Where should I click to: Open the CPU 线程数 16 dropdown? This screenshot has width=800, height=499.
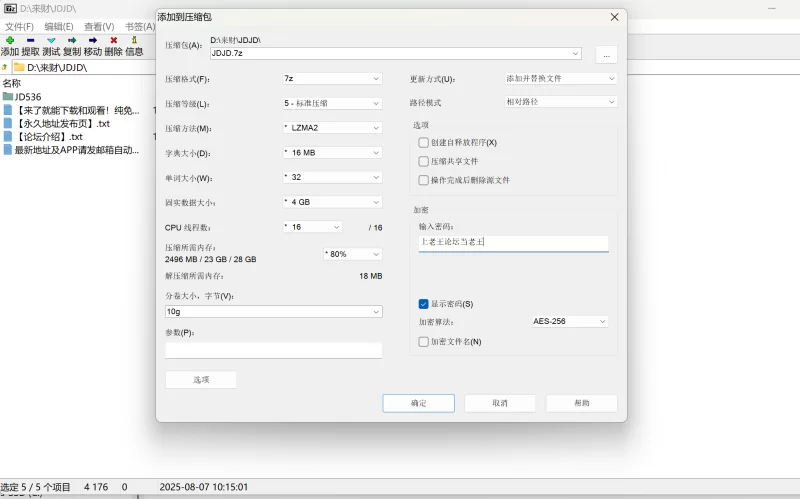point(312,227)
